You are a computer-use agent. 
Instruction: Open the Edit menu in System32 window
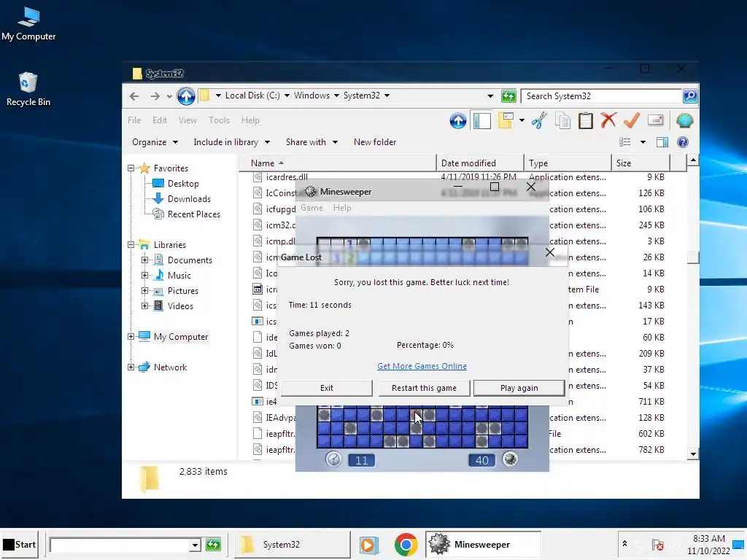160,120
